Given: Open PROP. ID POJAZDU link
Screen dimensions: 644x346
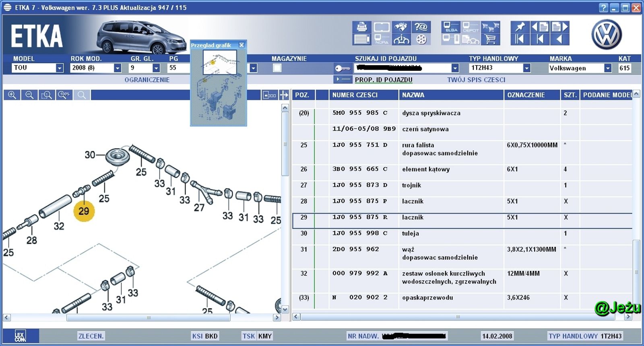Looking at the screenshot, I should (384, 80).
